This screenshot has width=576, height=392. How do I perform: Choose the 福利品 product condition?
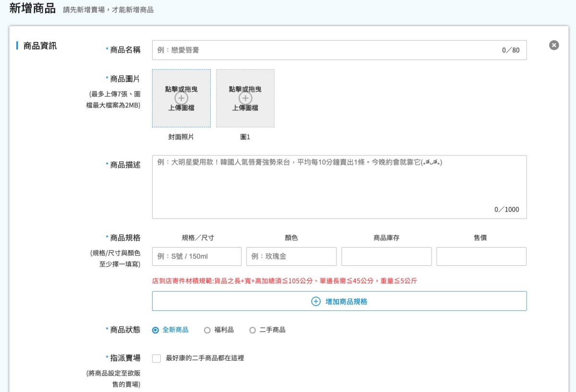pyautogui.click(x=207, y=330)
